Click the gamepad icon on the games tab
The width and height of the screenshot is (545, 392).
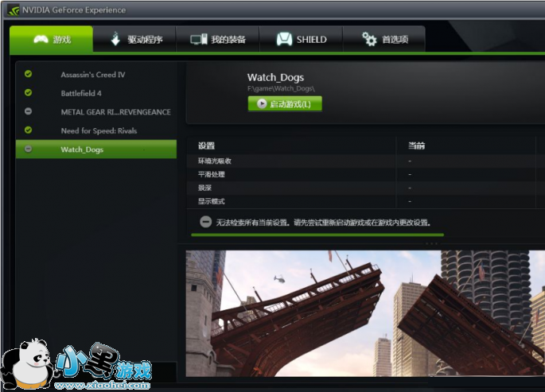click(41, 39)
